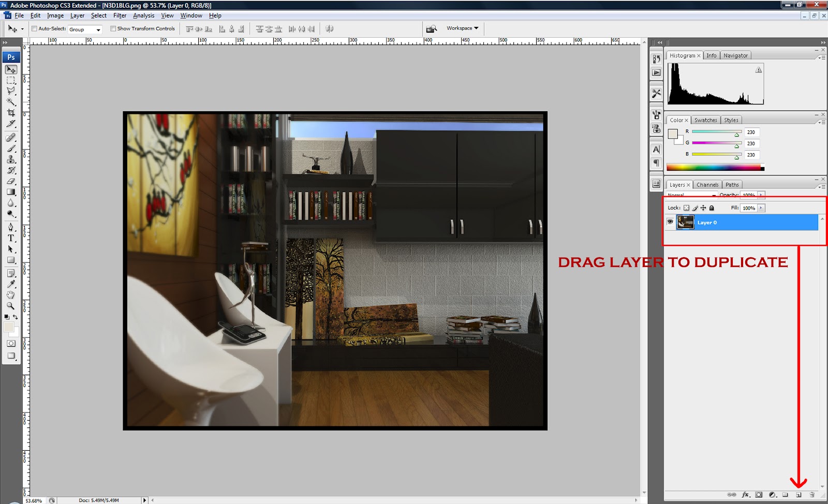Switch to the Channels tab
Screen dimensions: 828x504
pyautogui.click(x=707, y=184)
